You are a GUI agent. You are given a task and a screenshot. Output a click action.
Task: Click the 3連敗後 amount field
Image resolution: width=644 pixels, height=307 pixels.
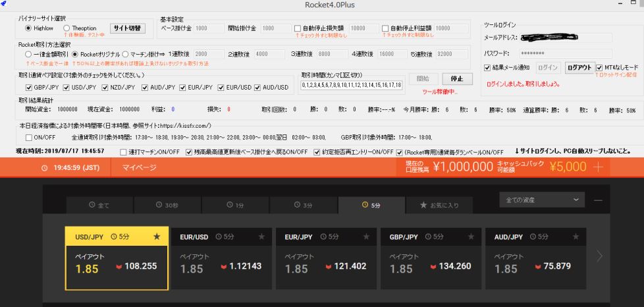[x=331, y=54]
